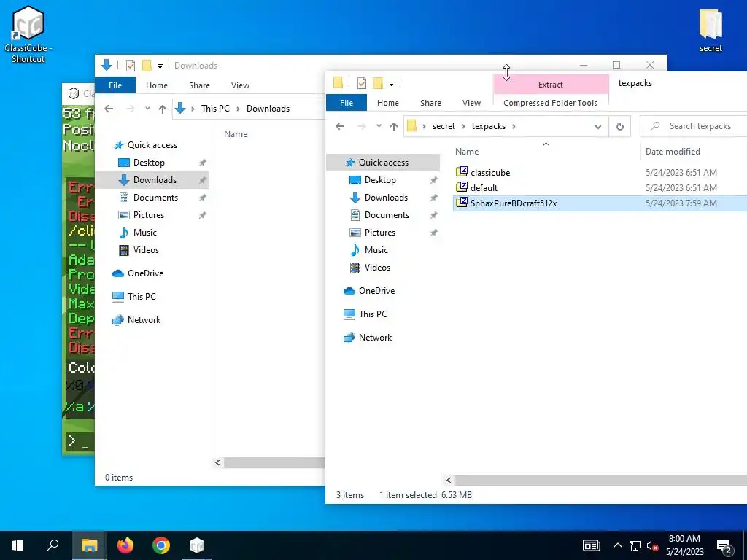The height and width of the screenshot is (560, 747).
Task: Open Network in Downloads window sidebar
Action: (x=144, y=320)
